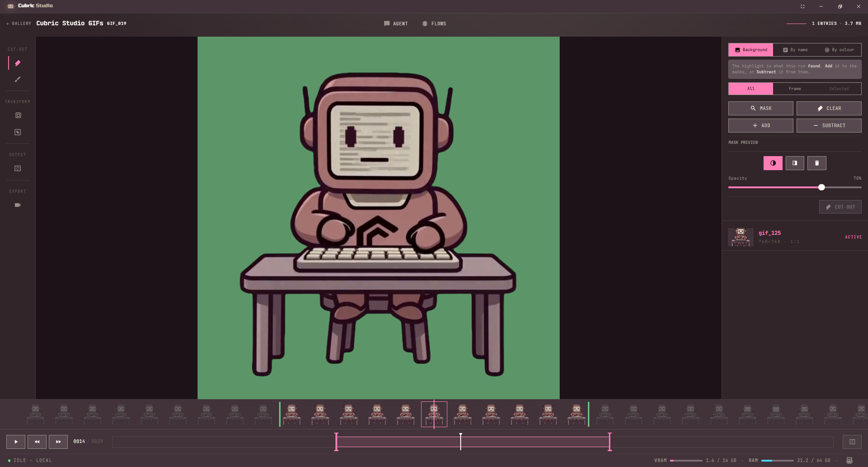
Task: Open the Output tool icon
Action: tap(18, 168)
